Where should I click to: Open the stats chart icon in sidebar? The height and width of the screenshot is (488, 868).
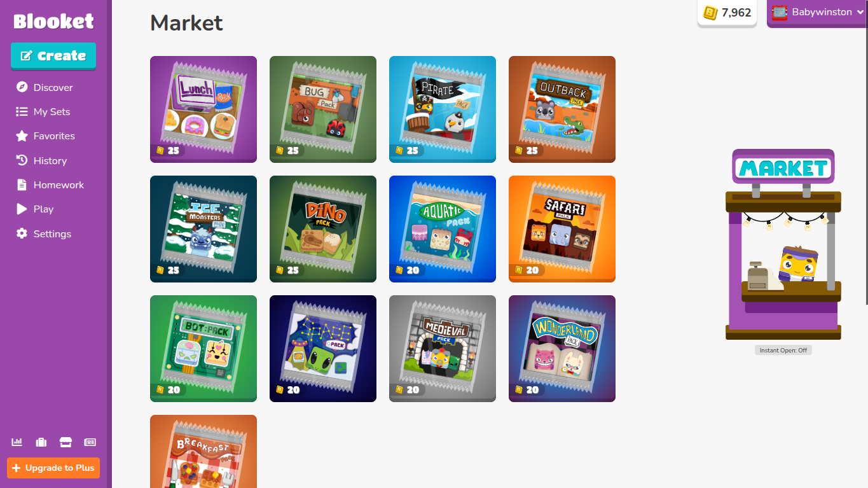pyautogui.click(x=17, y=442)
